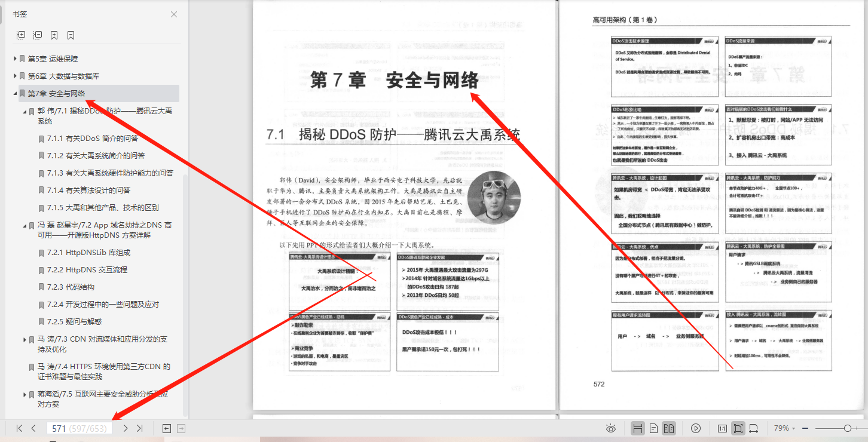The image size is (868, 442).
Task: Open 7.1.1 有关DDoS 简介的问答
Action: point(92,138)
